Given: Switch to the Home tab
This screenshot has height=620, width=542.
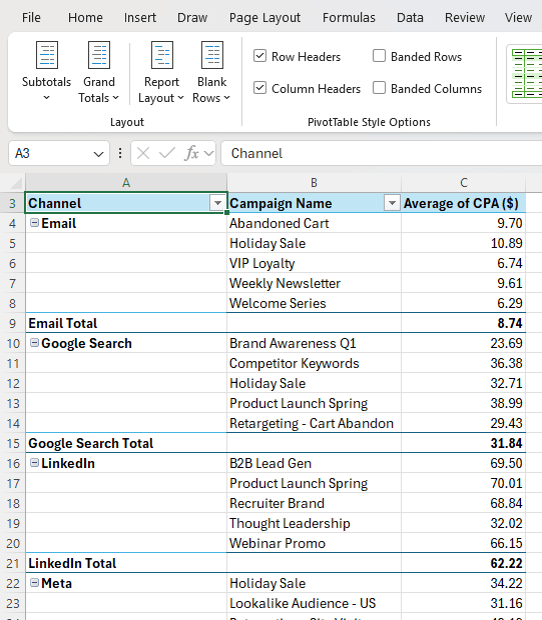Looking at the screenshot, I should pos(85,18).
